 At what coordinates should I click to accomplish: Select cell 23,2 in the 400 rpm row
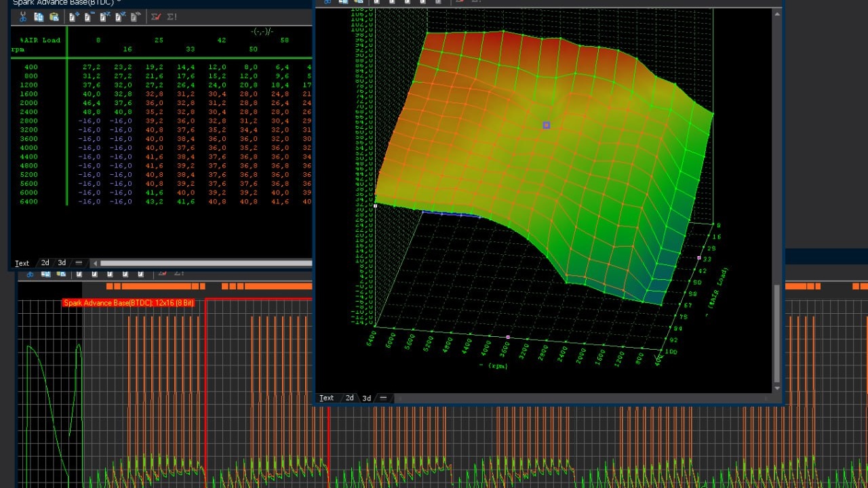coord(123,67)
